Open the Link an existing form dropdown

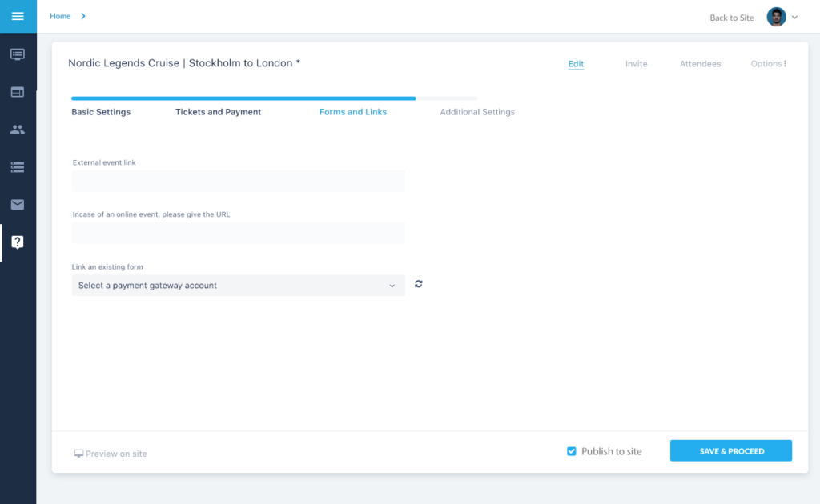point(238,286)
